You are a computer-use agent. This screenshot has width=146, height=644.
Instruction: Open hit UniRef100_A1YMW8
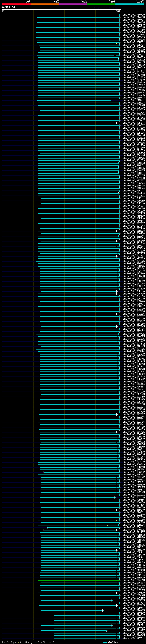click(133, 27)
